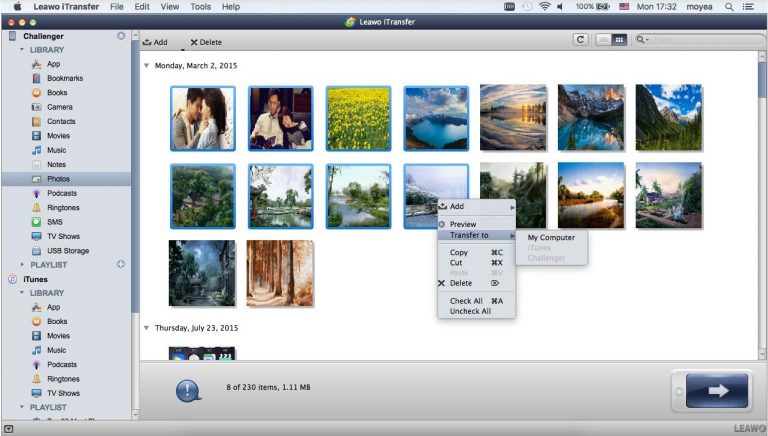
Task: Collapse Challenger LIBRARY section
Action: pos(22,50)
